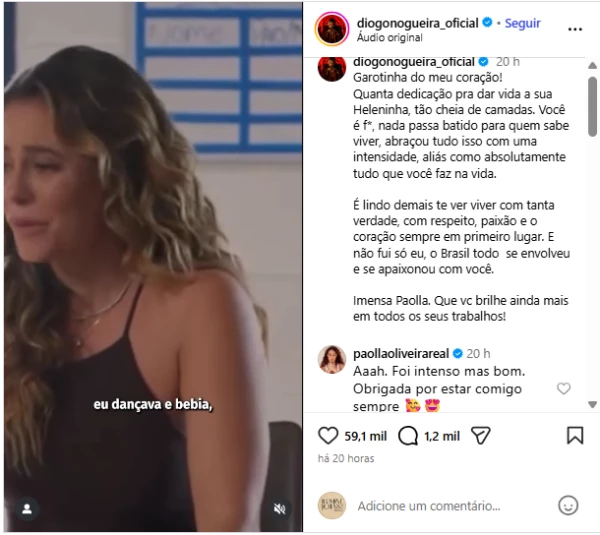Share the post with the paper plane icon
The height and width of the screenshot is (535, 600).
click(x=481, y=436)
